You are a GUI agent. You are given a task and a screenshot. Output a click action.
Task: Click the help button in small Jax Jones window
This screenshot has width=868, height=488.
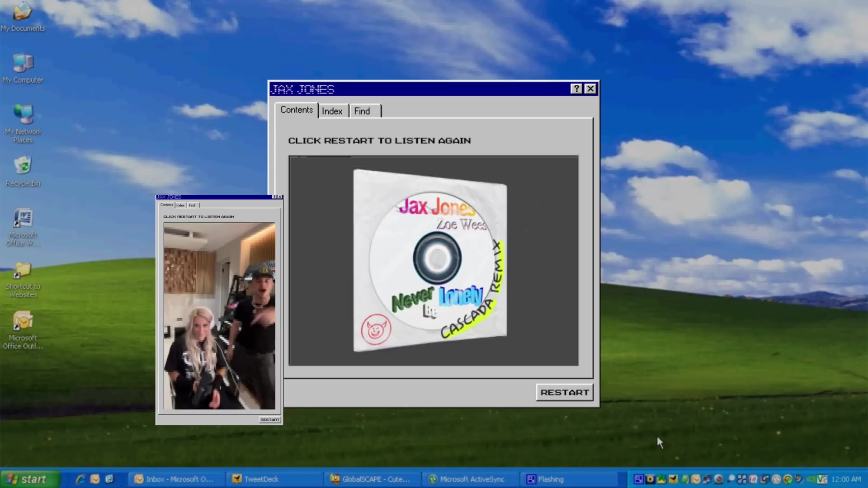coord(274,197)
